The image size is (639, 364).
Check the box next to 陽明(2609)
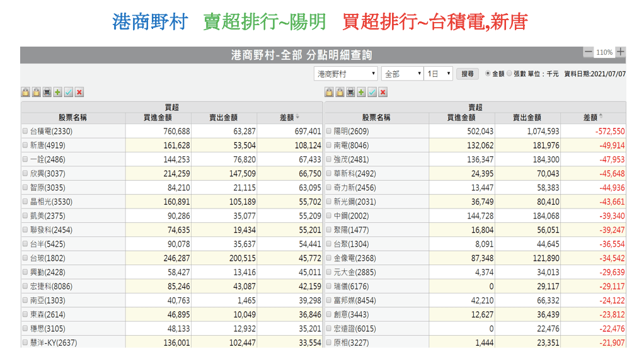(328, 132)
